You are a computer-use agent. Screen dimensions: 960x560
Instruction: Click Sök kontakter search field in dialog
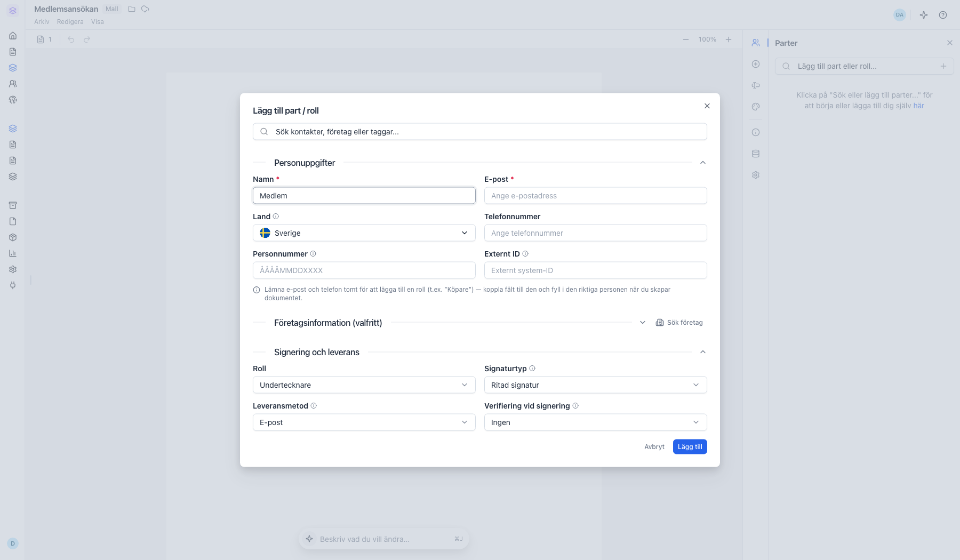pos(480,132)
